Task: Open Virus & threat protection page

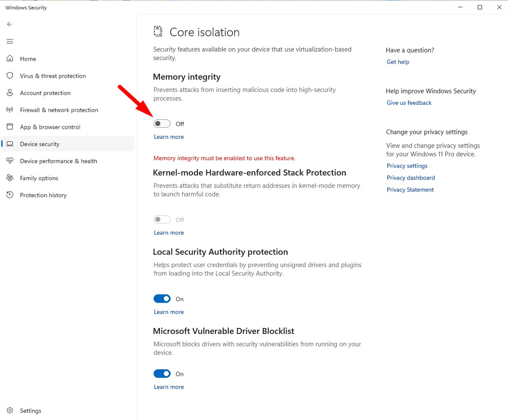Action: pyautogui.click(x=68, y=76)
